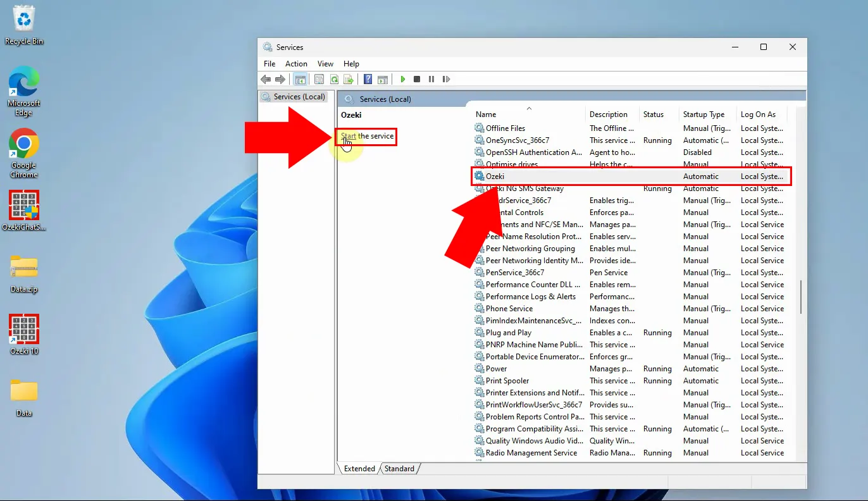Click the gear icon beside Phone Service

coord(480,309)
